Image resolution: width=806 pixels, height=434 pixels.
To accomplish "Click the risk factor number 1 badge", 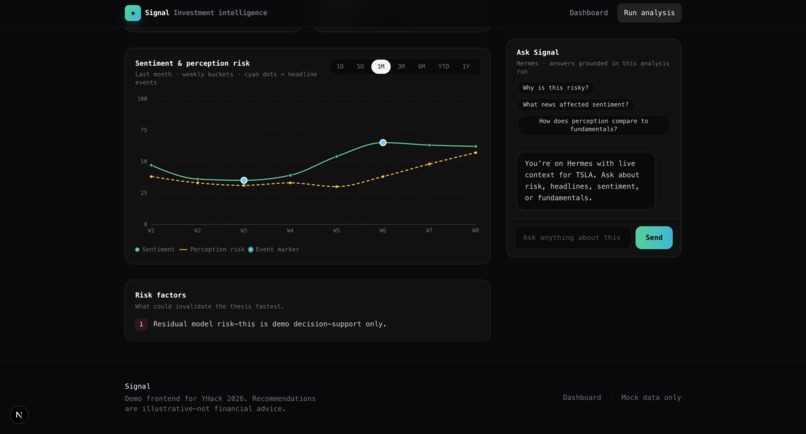I will tap(141, 324).
